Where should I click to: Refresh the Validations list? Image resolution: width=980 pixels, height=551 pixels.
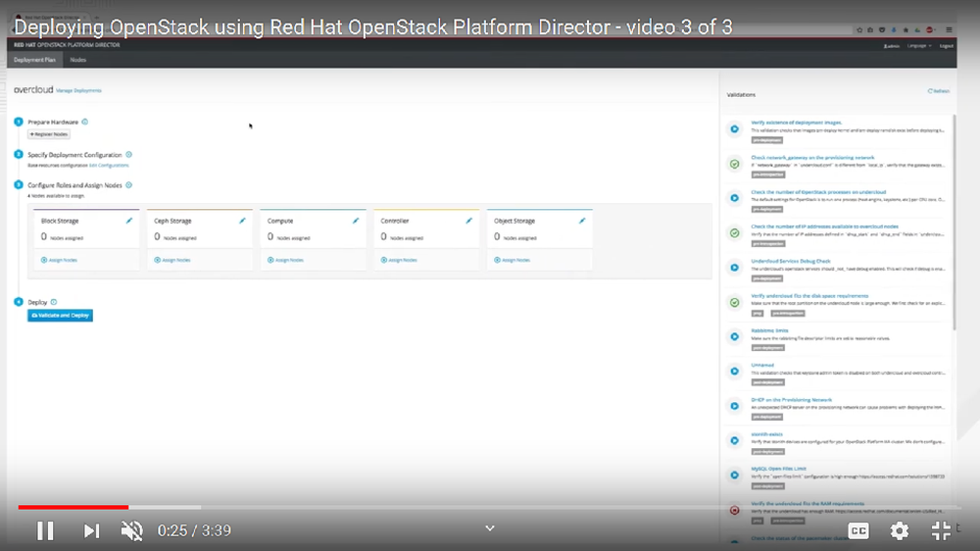938,91
